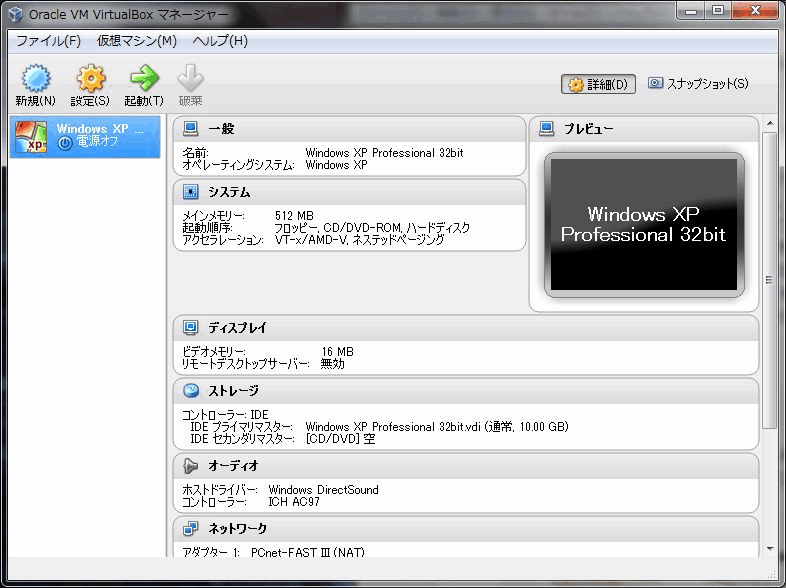786x588 pixels.
Task: Click the ディスプレイ section icon
Action: pos(190,327)
